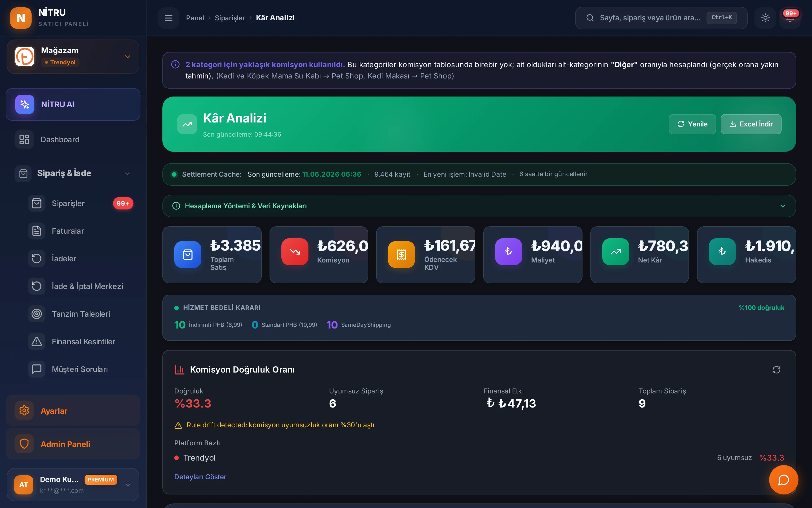Screen dimensions: 812x508
Task: Click the Komisyon Doğruluk bar chart icon
Action: [x=180, y=370]
